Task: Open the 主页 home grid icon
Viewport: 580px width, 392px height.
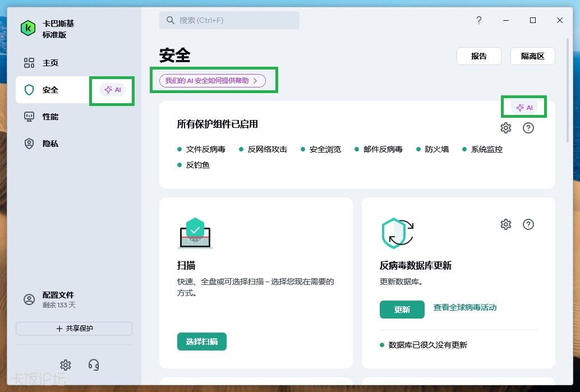Action: point(29,63)
